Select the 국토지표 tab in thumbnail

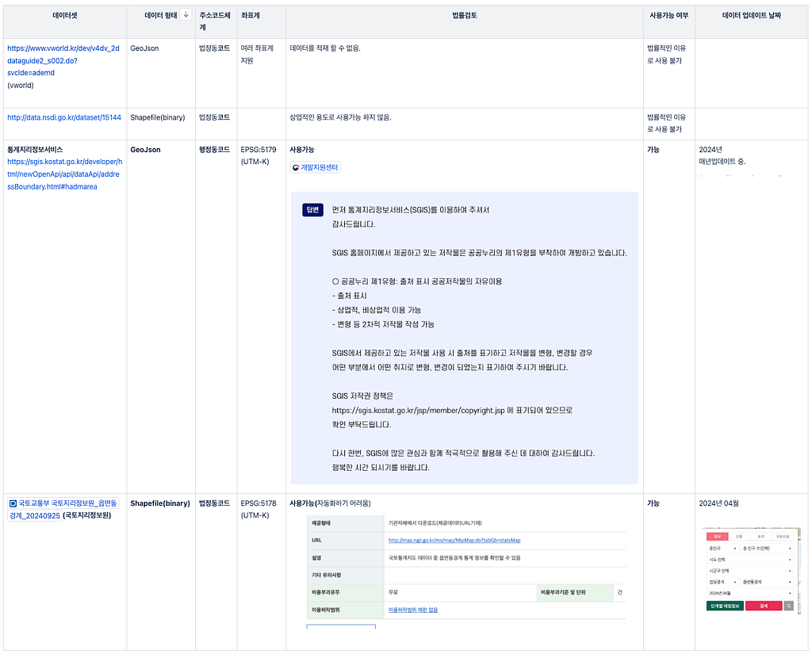[x=782, y=537]
